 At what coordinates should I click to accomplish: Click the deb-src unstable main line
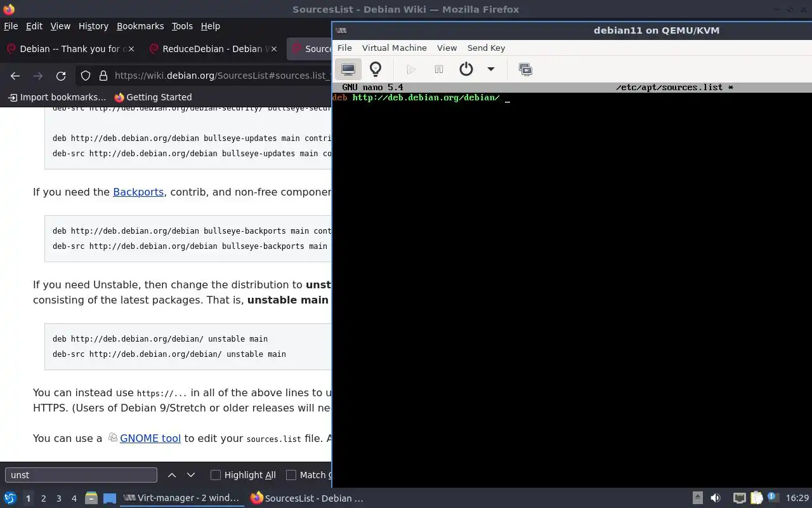(169, 354)
